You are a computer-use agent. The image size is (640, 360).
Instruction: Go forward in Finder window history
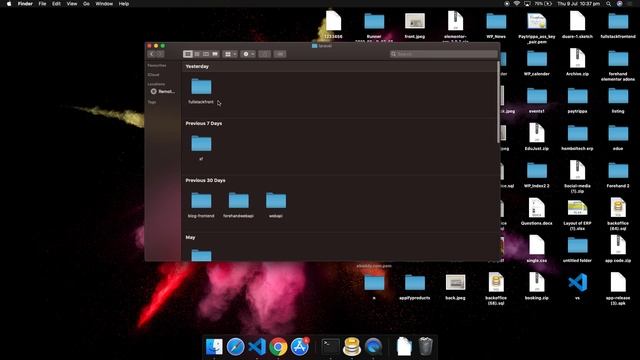[x=160, y=54]
